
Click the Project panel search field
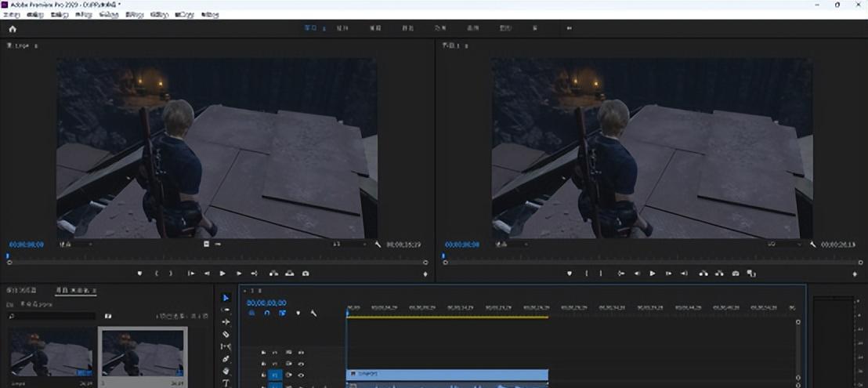pos(52,316)
